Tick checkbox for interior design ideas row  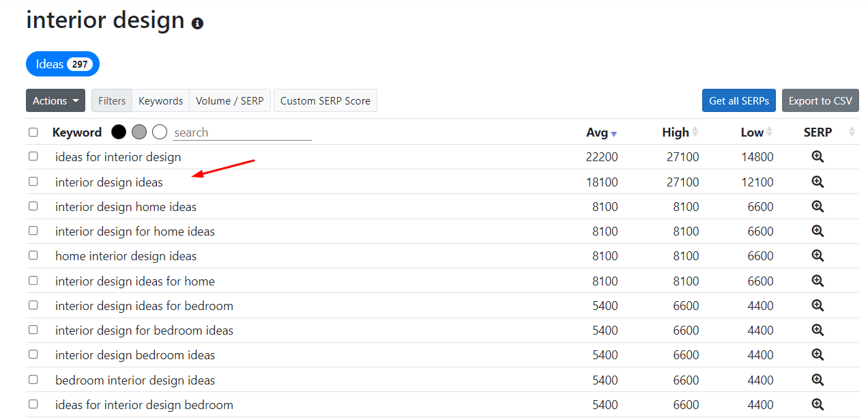point(33,182)
